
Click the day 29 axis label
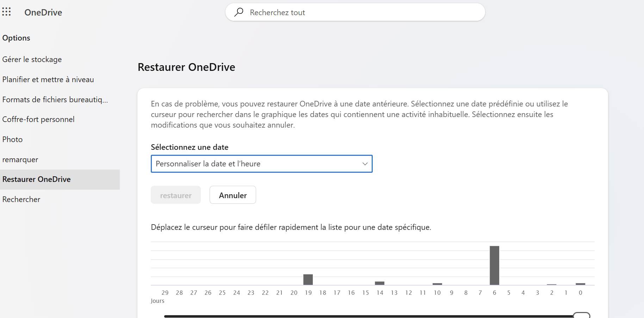click(165, 293)
